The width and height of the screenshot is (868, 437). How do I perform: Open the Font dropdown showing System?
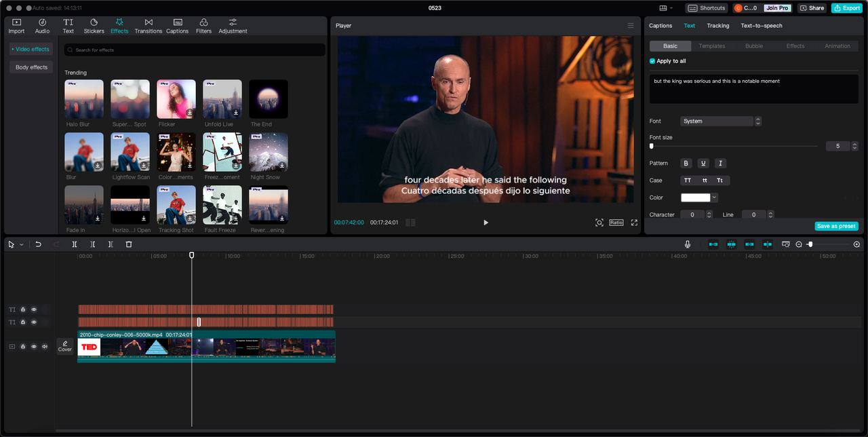pos(721,121)
